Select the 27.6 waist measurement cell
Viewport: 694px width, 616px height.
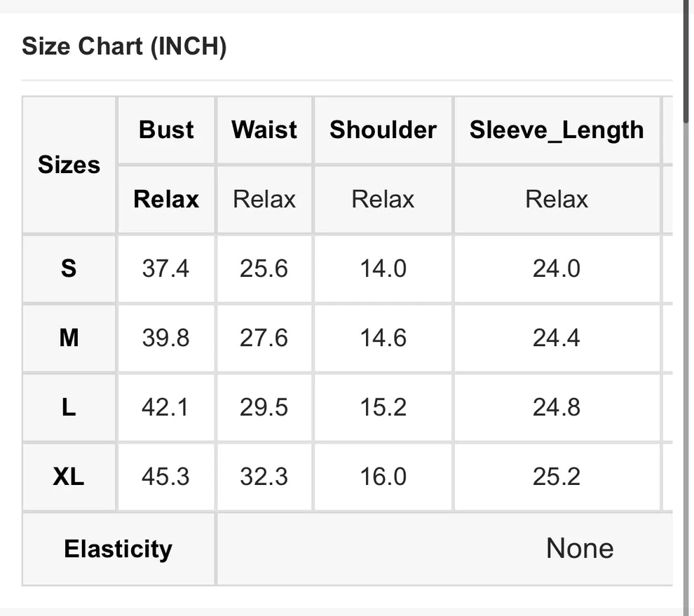point(264,338)
